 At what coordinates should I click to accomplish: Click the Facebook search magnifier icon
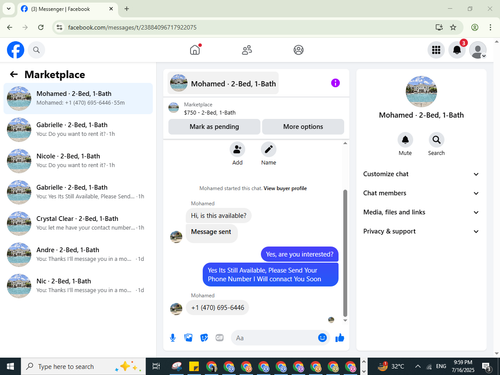pyautogui.click(x=36, y=50)
